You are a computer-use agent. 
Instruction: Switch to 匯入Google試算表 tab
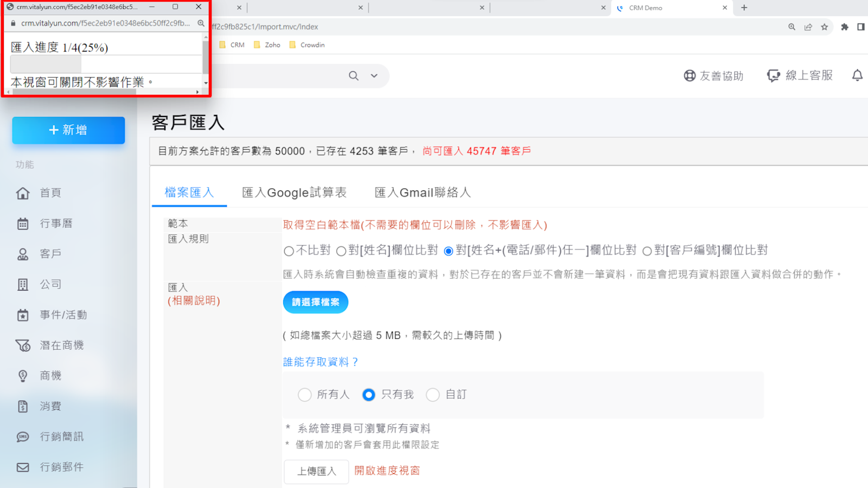point(294,192)
